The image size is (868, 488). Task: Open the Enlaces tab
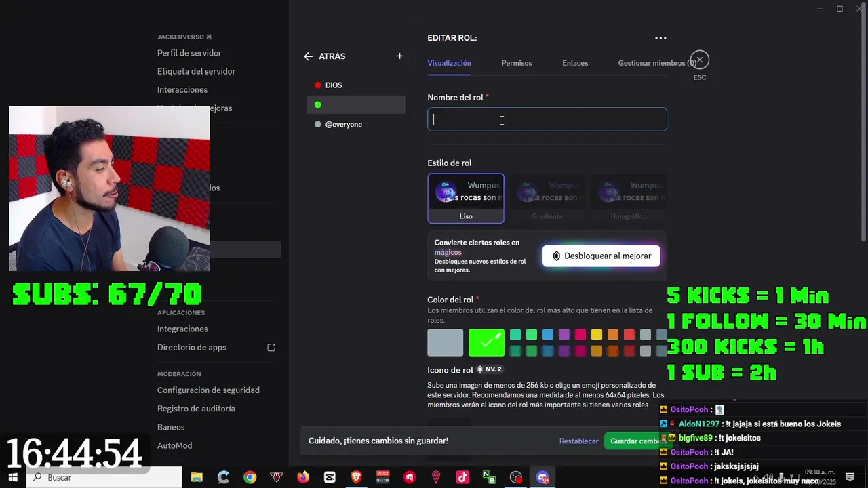coord(575,63)
